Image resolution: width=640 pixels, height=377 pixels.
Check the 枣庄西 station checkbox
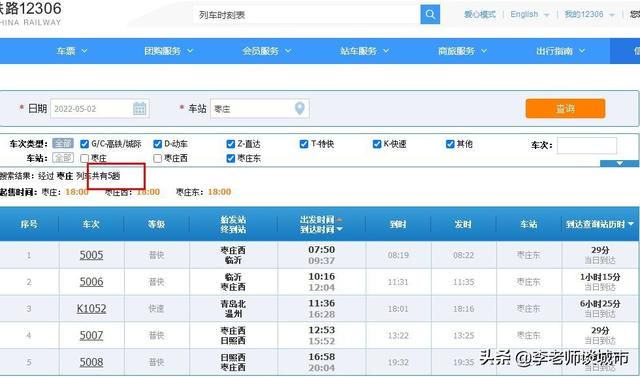pos(158,158)
